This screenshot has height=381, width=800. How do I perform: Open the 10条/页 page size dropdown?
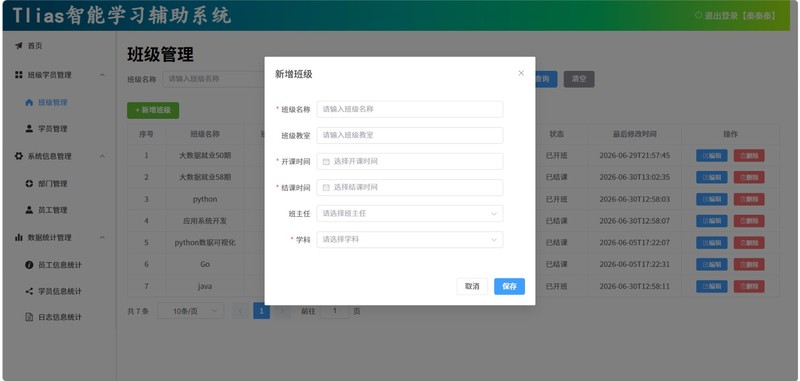[x=190, y=311]
